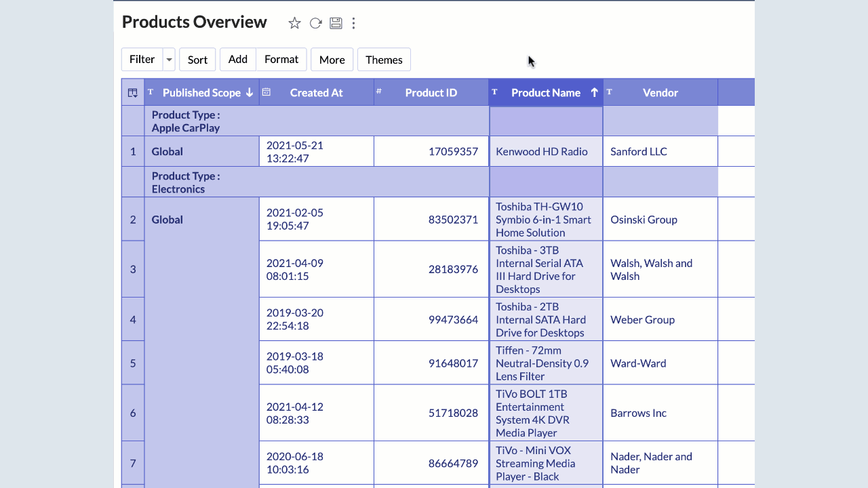Viewport: 868px width, 488px height.
Task: Click ascending sort arrow on Product Name
Action: (x=594, y=93)
